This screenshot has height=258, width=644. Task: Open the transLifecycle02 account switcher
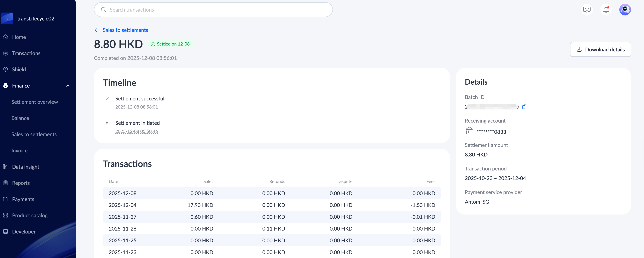(36, 19)
